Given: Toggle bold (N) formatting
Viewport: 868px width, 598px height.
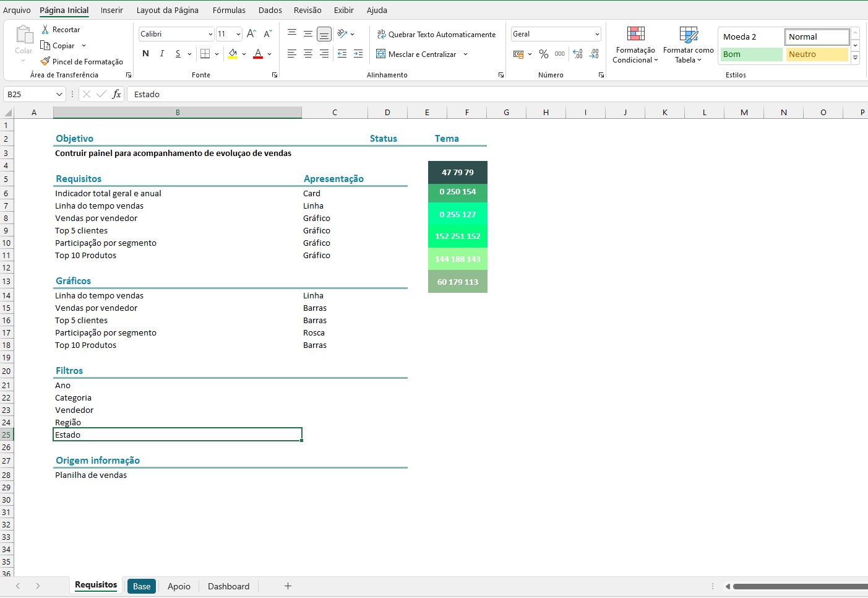Looking at the screenshot, I should click(x=145, y=54).
